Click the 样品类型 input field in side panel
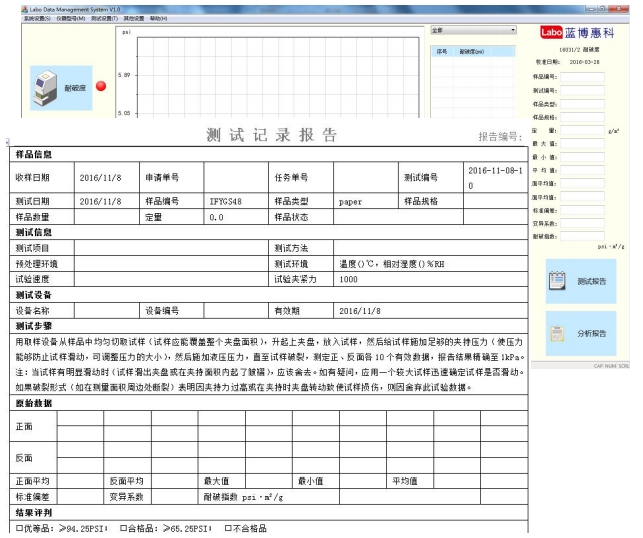The width and height of the screenshot is (643, 538). [x=582, y=104]
